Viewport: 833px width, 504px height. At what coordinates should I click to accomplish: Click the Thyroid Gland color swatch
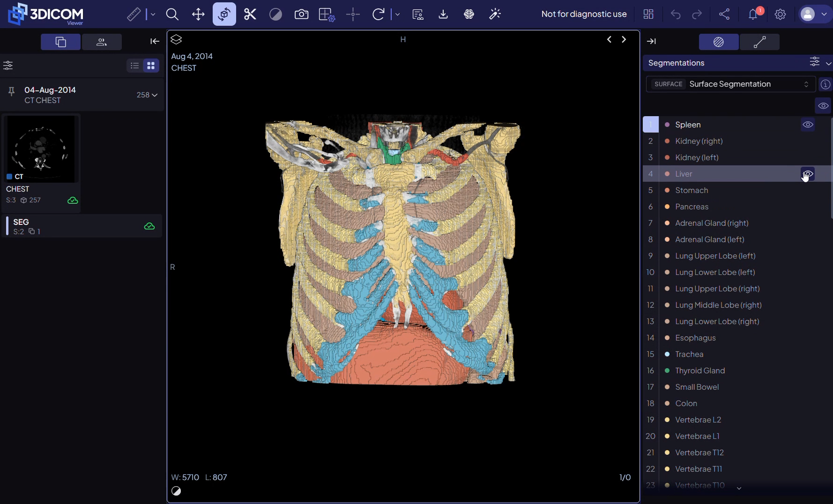(667, 371)
